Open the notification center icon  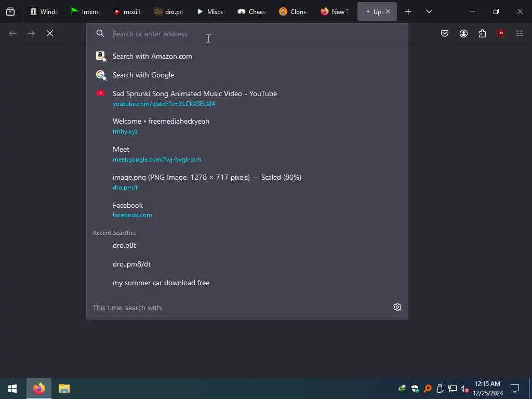[515, 389]
